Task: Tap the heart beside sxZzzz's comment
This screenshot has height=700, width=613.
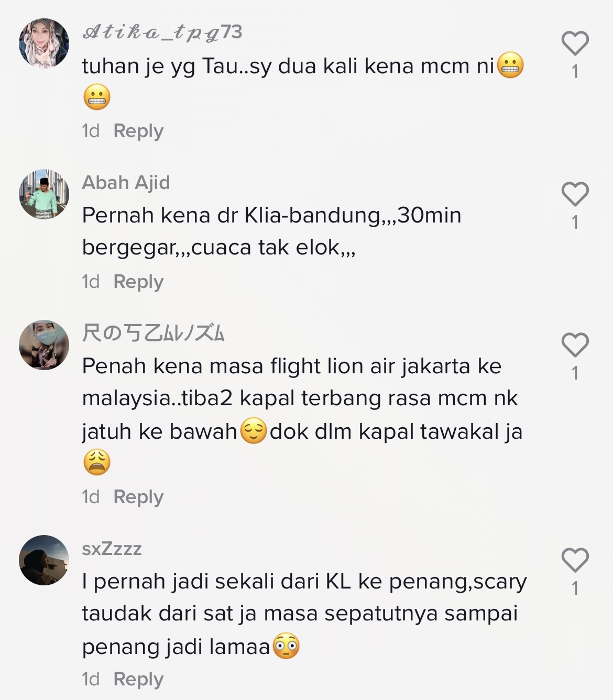Action: coord(575,560)
